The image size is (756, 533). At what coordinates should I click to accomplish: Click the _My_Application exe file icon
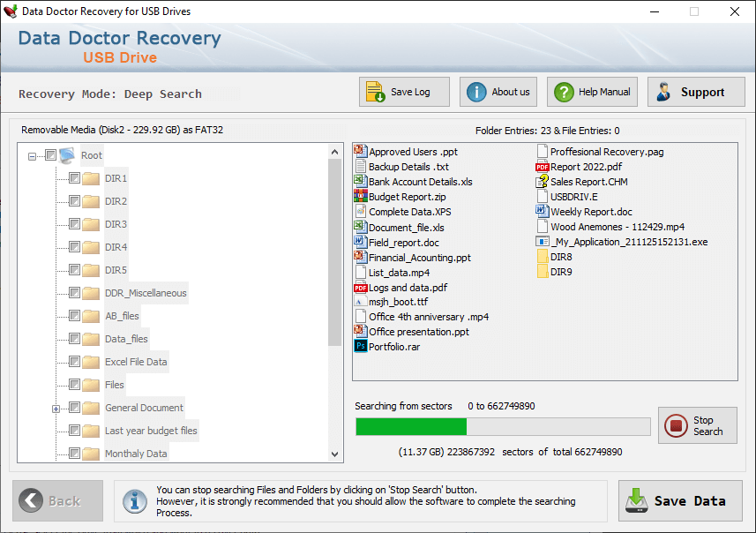click(542, 242)
